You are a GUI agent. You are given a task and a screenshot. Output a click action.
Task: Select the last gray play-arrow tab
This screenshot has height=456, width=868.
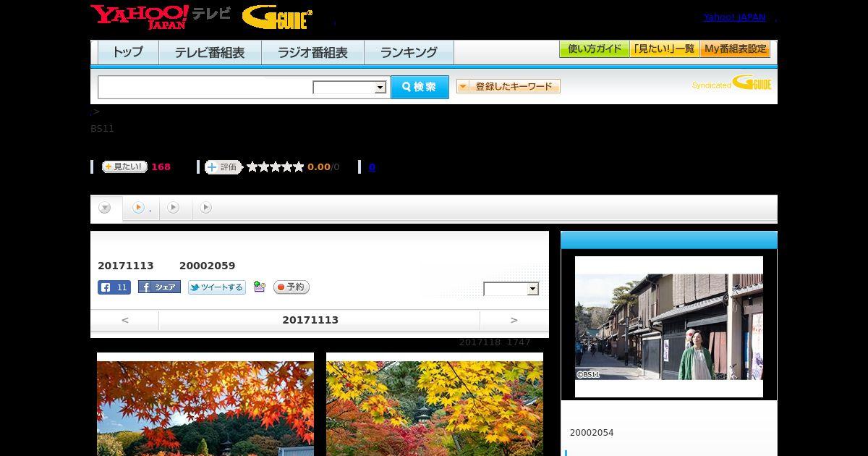click(205, 208)
